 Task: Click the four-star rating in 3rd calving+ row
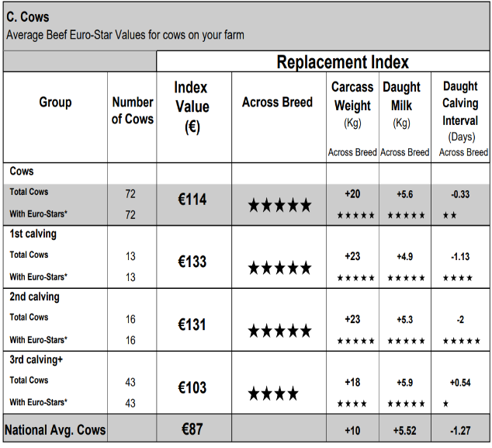pyautogui.click(x=273, y=394)
